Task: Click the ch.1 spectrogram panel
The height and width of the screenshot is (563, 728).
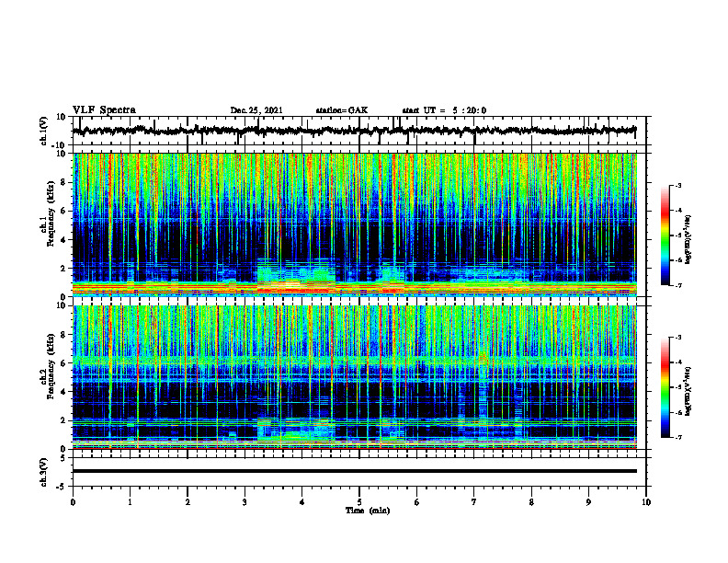Action: click(x=354, y=224)
